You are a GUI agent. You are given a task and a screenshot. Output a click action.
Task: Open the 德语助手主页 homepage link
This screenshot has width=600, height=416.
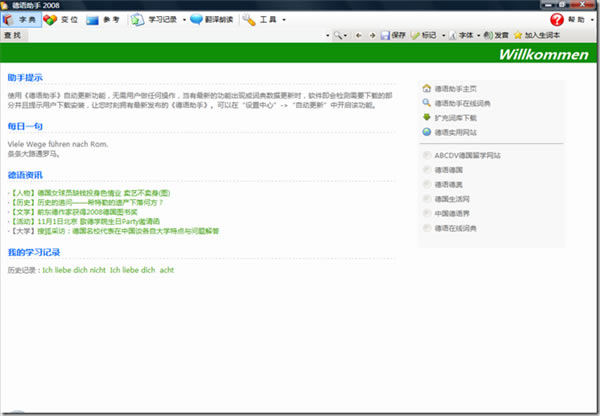[x=462, y=88]
